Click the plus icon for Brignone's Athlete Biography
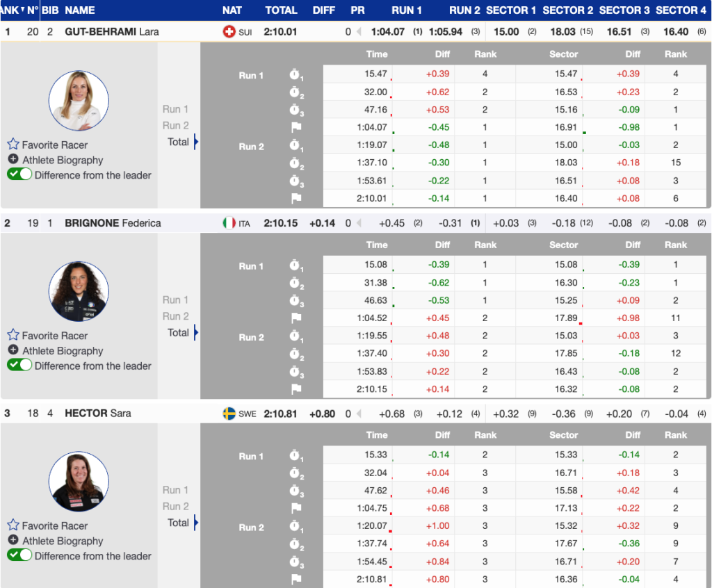This screenshot has width=712, height=588. click(13, 350)
